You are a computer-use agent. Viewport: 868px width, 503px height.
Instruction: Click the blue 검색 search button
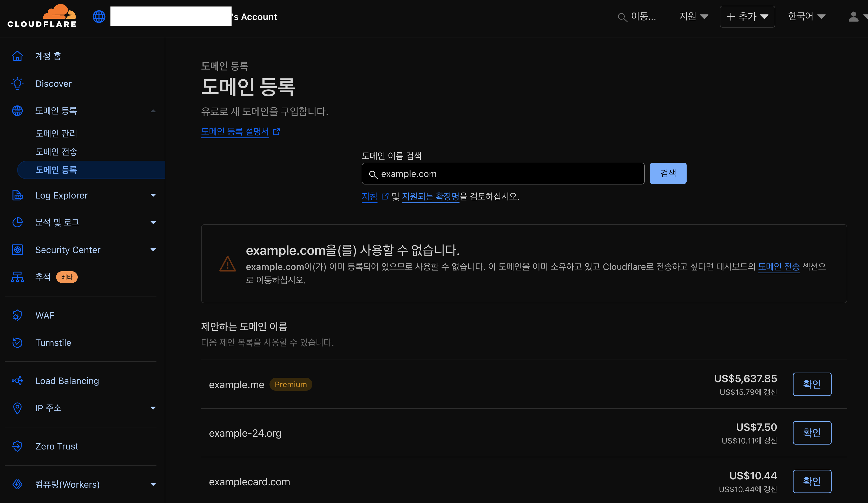click(x=668, y=173)
